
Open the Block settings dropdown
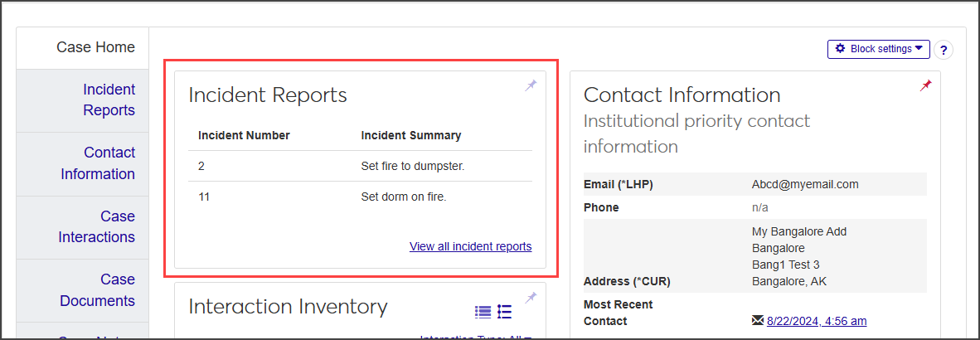[x=878, y=49]
